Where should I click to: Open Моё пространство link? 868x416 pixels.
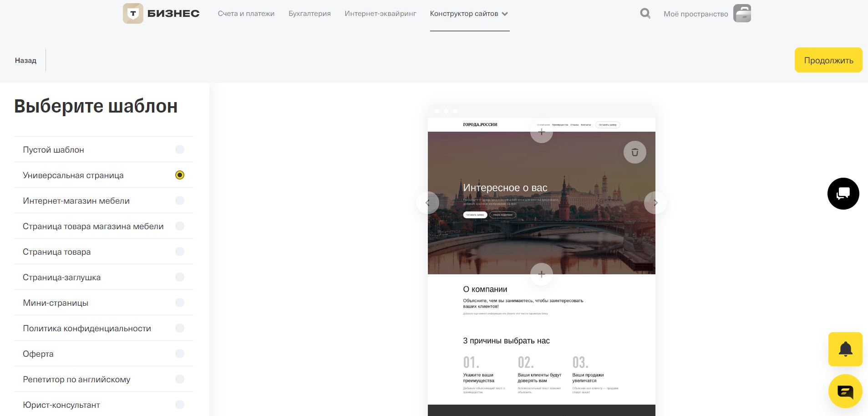pos(695,14)
